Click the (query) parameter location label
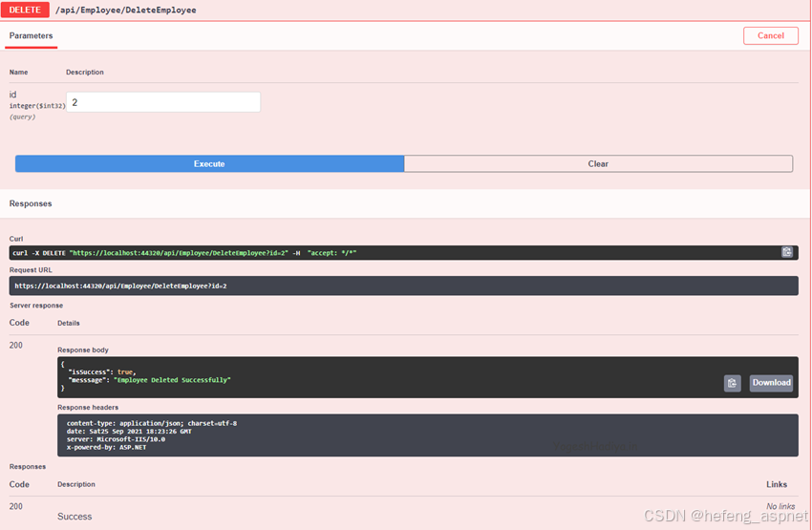Image resolution: width=812 pixels, height=530 pixels. point(22,117)
